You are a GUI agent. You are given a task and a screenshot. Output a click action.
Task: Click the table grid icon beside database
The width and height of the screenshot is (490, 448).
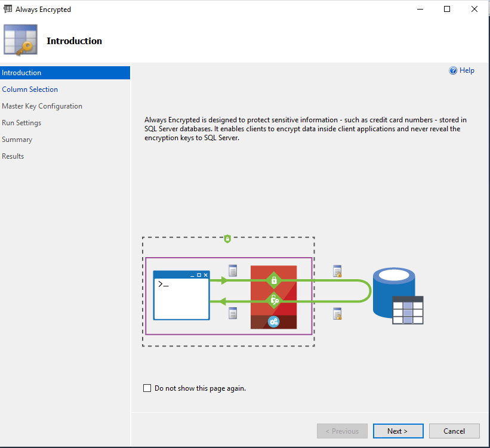[408, 310]
